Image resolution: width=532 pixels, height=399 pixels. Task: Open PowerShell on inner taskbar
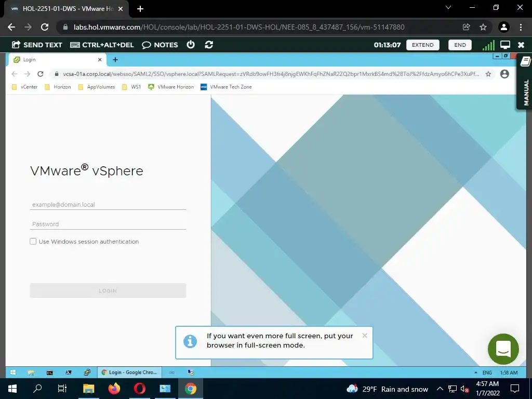click(x=68, y=372)
